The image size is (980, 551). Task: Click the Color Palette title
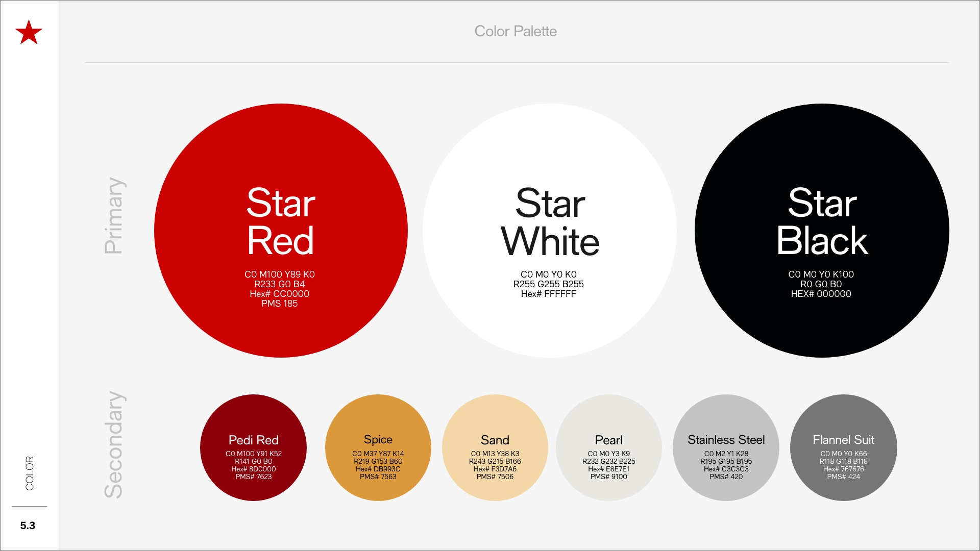tap(516, 31)
